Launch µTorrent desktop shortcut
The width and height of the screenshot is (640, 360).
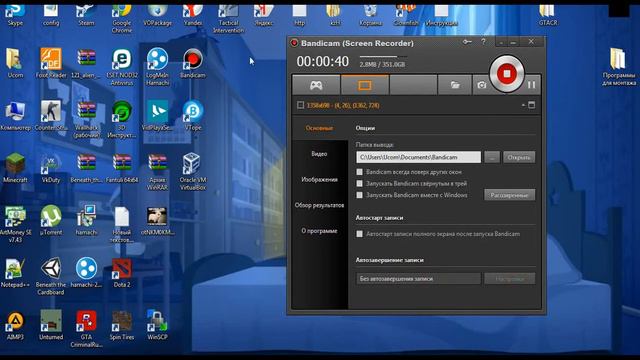pyautogui.click(x=51, y=220)
